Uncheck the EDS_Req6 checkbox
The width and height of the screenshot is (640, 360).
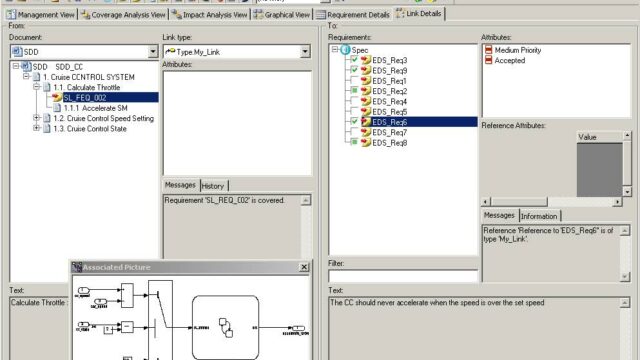(x=354, y=122)
